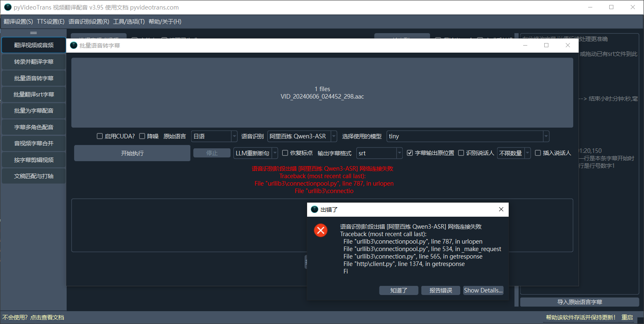Viewport: 644px width, 324px height.
Task: Click the file drop area listing VID_20240606_024452_298.aac
Action: [322, 92]
